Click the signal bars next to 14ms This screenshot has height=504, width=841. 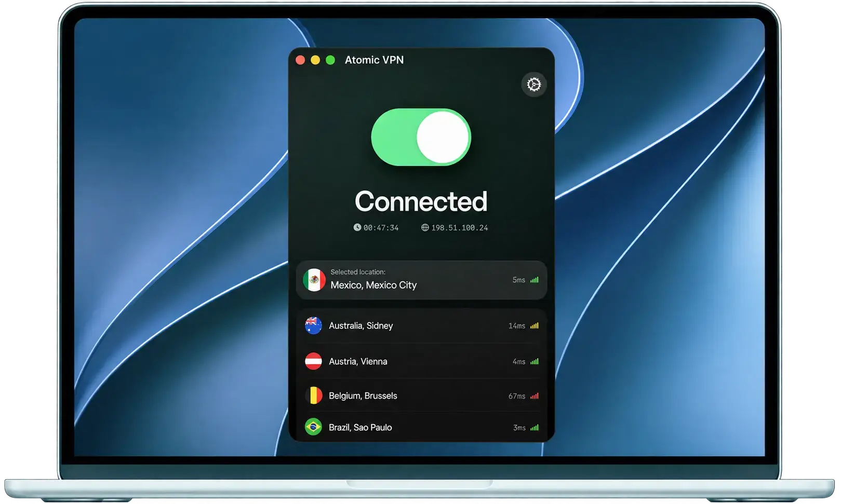(535, 326)
